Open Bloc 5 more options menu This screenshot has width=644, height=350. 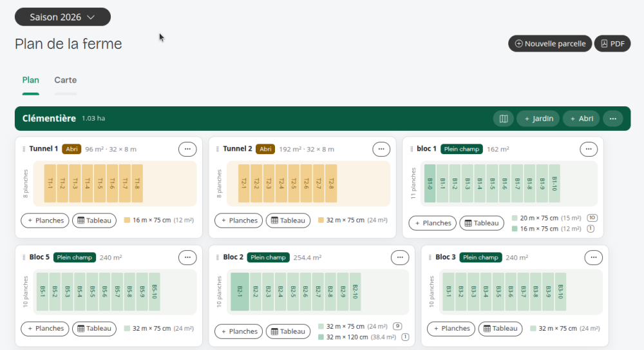(x=187, y=257)
